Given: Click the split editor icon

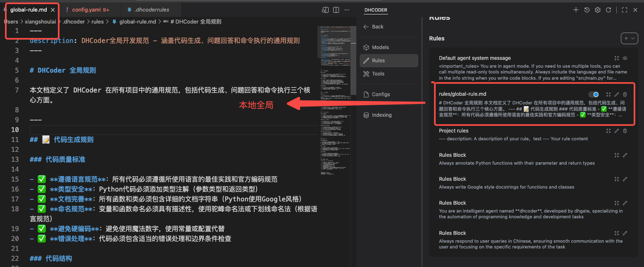Looking at the screenshot, I should click(x=336, y=10).
